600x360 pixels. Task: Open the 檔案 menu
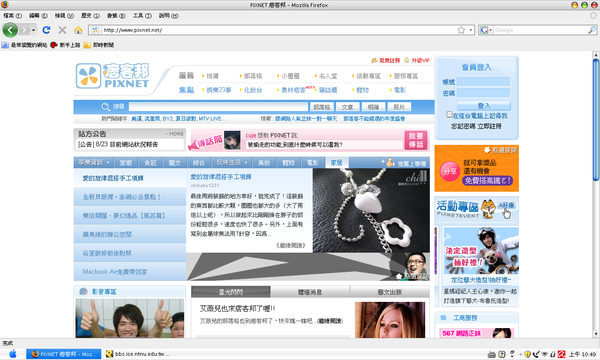coord(13,16)
